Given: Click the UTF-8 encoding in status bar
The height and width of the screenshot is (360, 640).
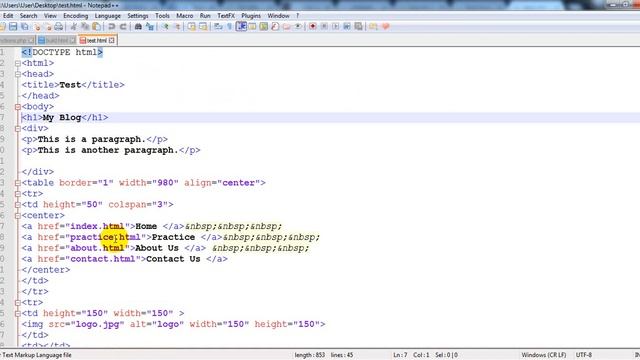Looking at the screenshot, I should pos(584,355).
